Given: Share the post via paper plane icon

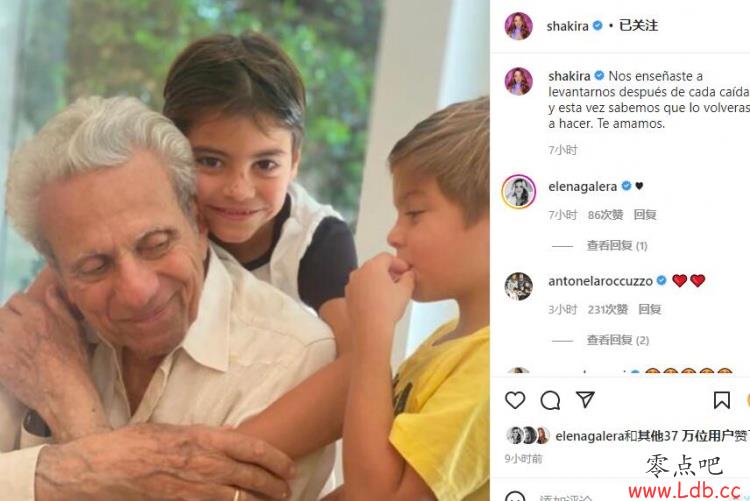Looking at the screenshot, I should click(585, 399).
